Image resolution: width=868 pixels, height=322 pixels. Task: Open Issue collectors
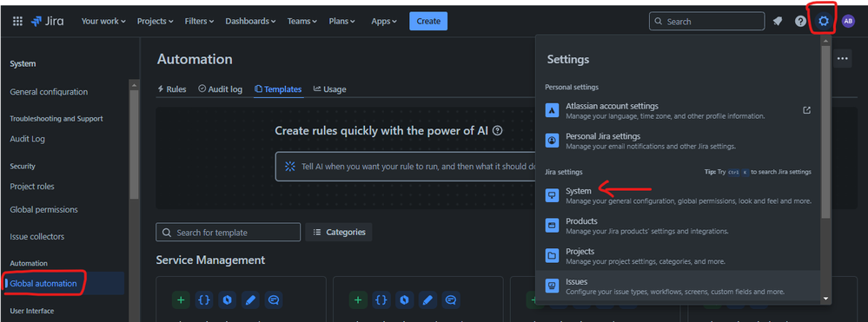click(37, 236)
